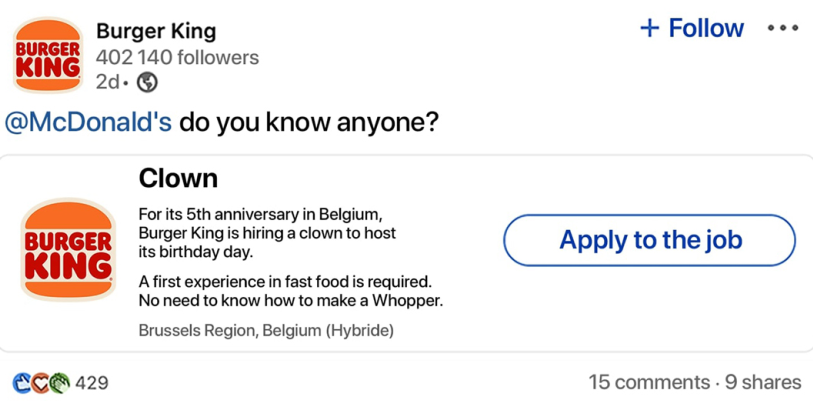813x408 pixels.
Task: View the 15 comments
Action: pos(649,383)
